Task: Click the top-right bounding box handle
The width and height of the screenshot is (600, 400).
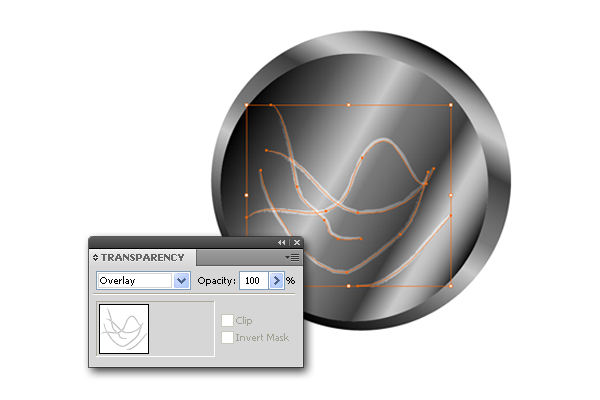Action: (x=451, y=105)
